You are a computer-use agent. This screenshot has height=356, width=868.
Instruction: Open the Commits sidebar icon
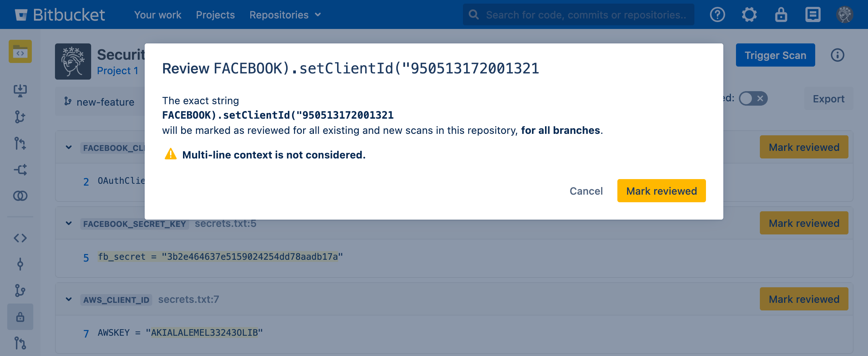click(x=20, y=264)
